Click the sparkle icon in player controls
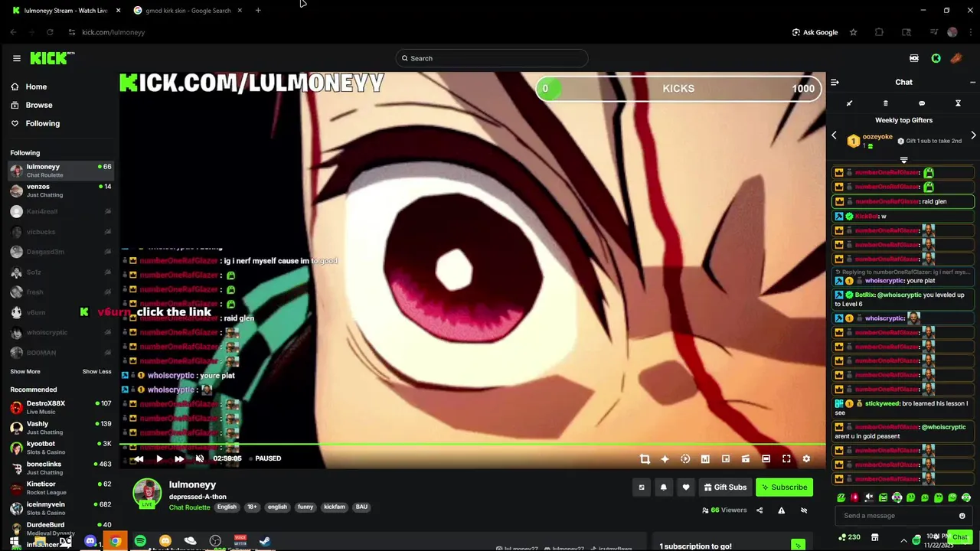 pyautogui.click(x=665, y=459)
